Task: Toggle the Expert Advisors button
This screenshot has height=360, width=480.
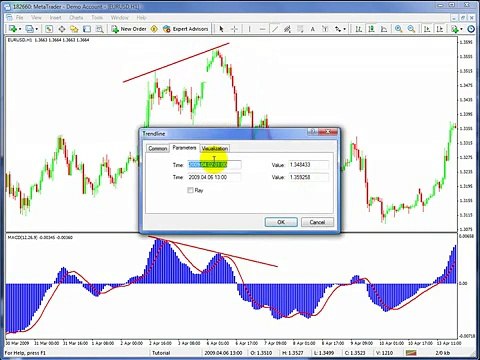Action: 186,29
